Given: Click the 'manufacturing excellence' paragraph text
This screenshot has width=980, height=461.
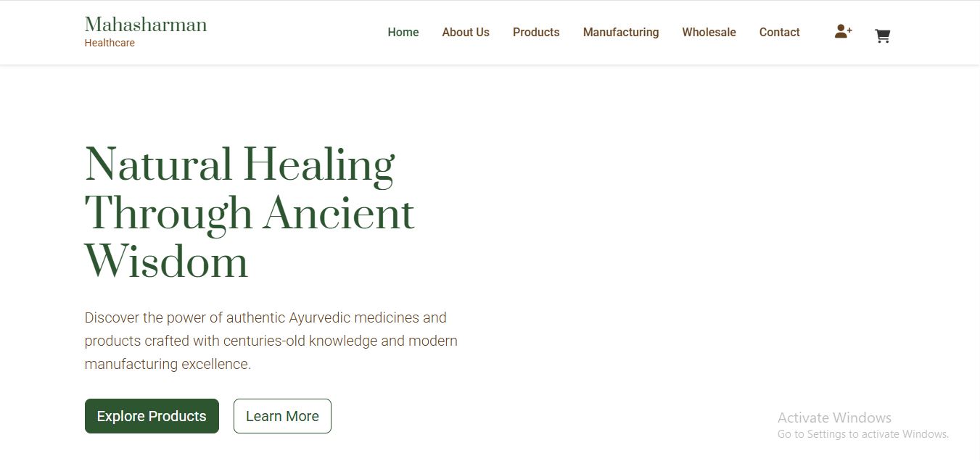Looking at the screenshot, I should (x=168, y=364).
